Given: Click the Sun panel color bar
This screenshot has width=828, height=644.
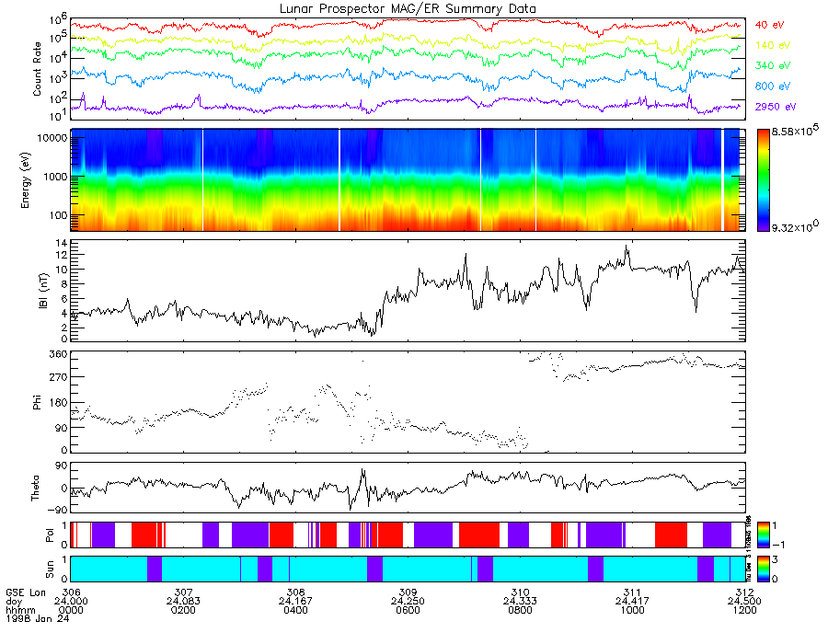Looking at the screenshot, I should (x=763, y=569).
